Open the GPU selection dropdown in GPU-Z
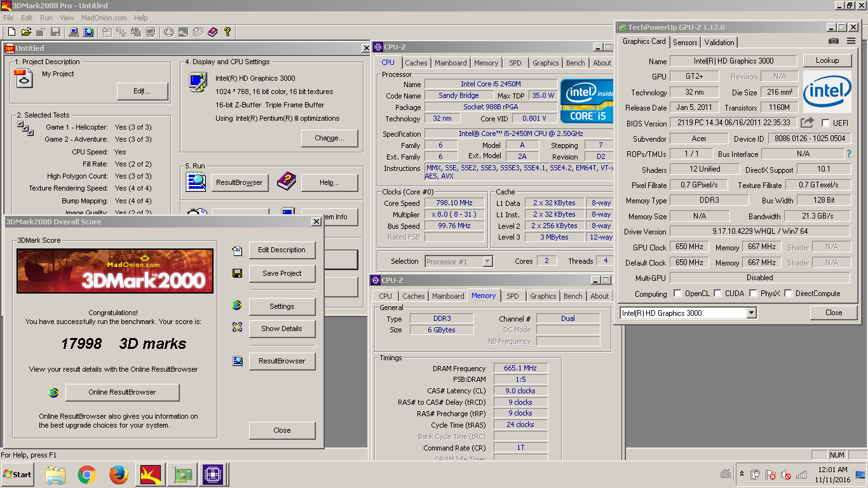This screenshot has width=868, height=488. tap(752, 313)
